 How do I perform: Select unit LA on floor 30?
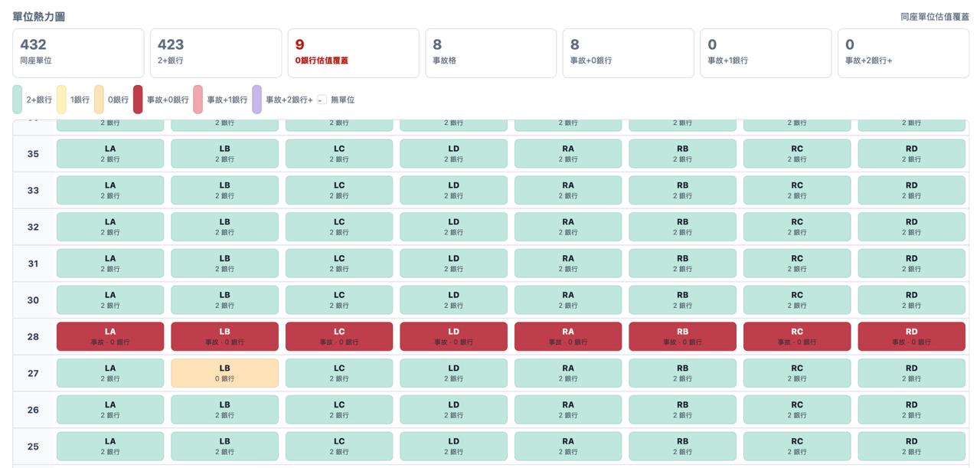110,299
